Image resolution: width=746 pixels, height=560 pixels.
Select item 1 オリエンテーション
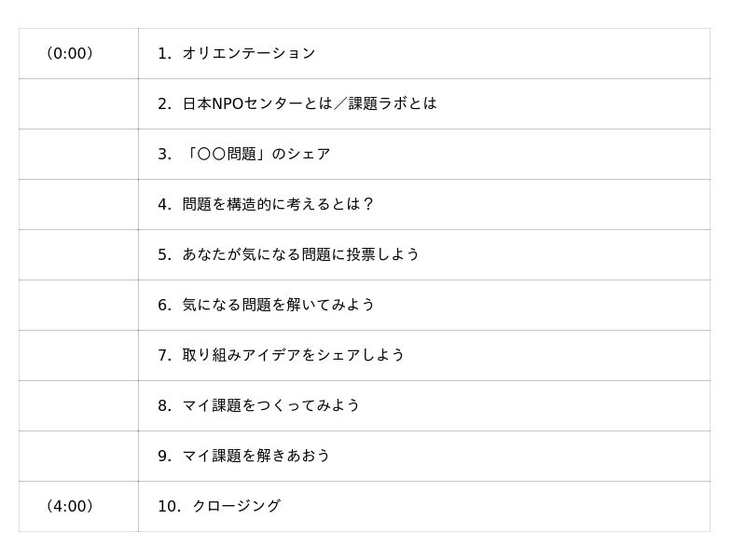(x=237, y=53)
